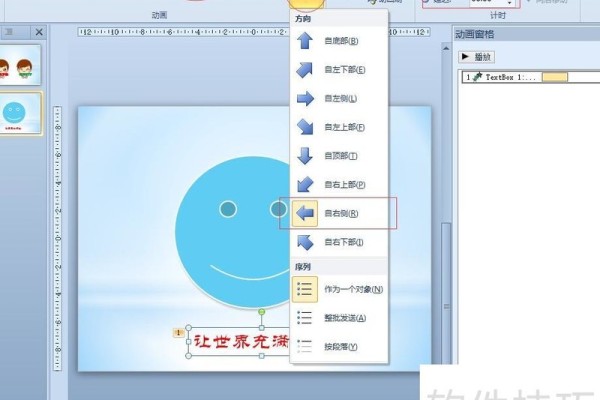Click 自顶部(T) menu label

click(341, 156)
